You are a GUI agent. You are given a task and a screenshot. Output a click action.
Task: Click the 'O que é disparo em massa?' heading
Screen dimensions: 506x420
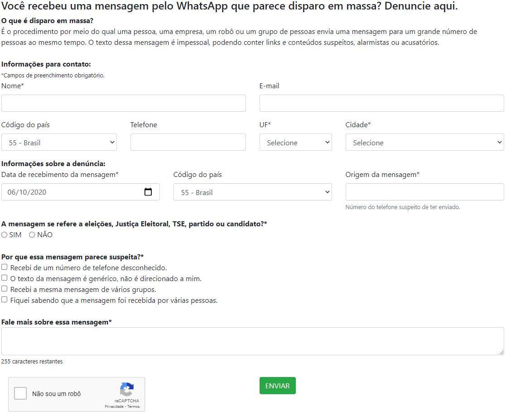pos(47,21)
